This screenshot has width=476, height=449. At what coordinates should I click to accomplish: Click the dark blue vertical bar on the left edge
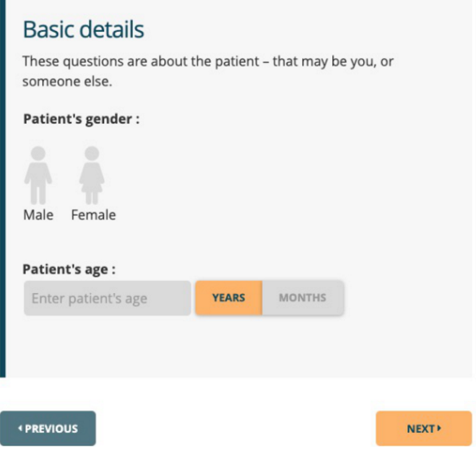[2, 188]
